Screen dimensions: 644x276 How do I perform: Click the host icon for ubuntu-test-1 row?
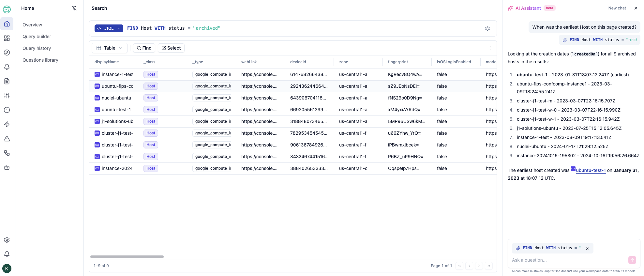tap(97, 110)
